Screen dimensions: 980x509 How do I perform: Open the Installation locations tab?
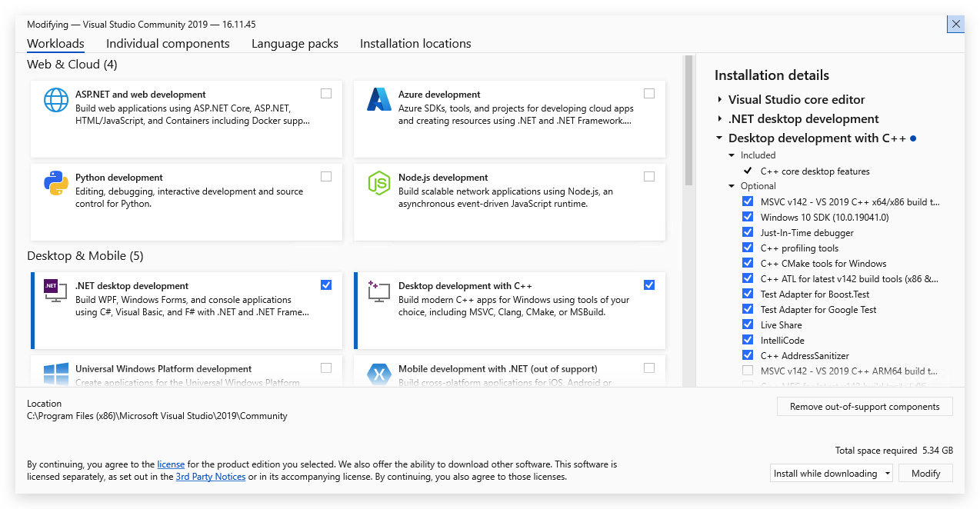[x=415, y=44]
